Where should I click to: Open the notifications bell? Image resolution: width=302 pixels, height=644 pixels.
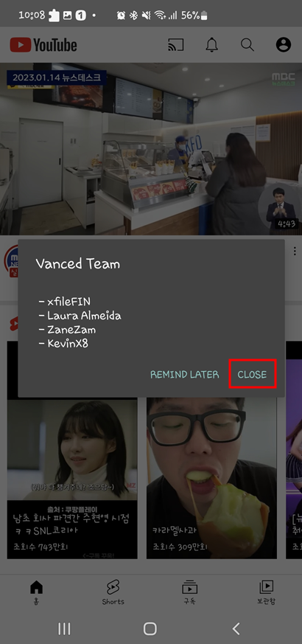click(x=211, y=45)
